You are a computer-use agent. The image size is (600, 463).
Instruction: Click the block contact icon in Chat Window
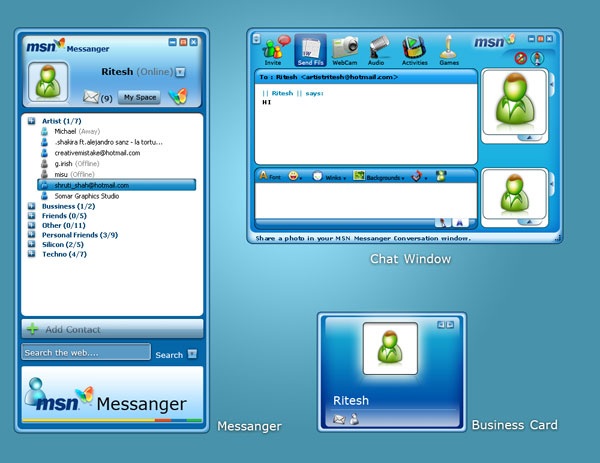[x=520, y=58]
